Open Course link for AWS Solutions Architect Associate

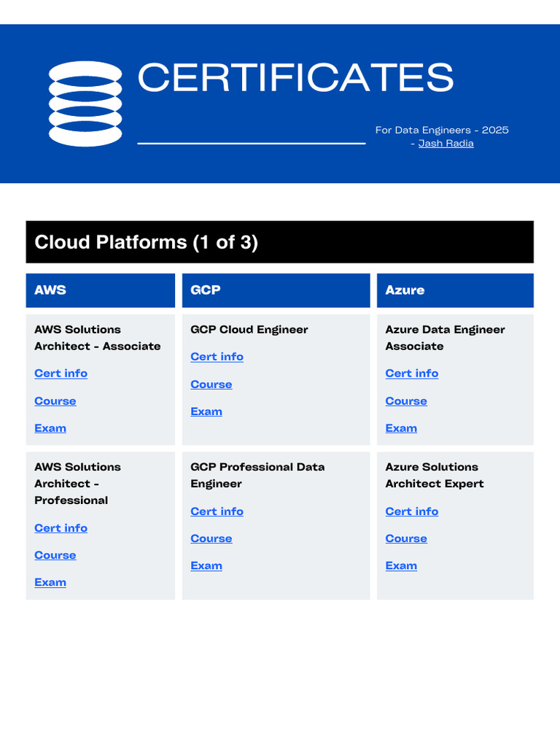coord(55,401)
